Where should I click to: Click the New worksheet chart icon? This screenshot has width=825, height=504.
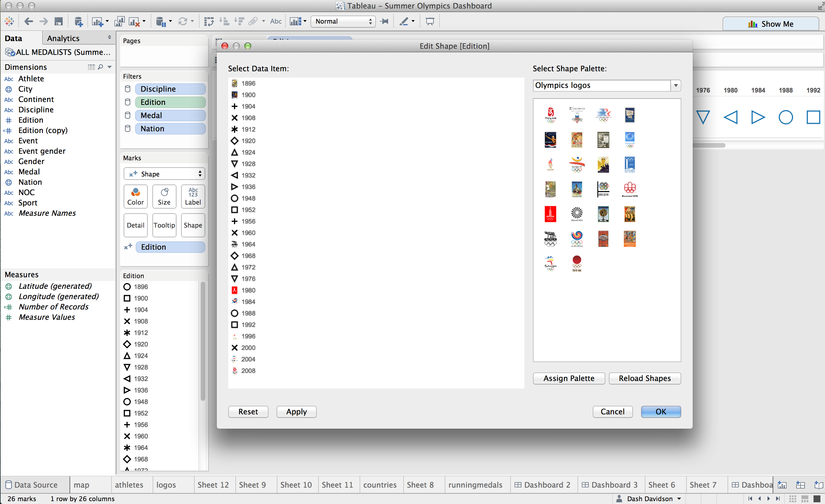(97, 22)
